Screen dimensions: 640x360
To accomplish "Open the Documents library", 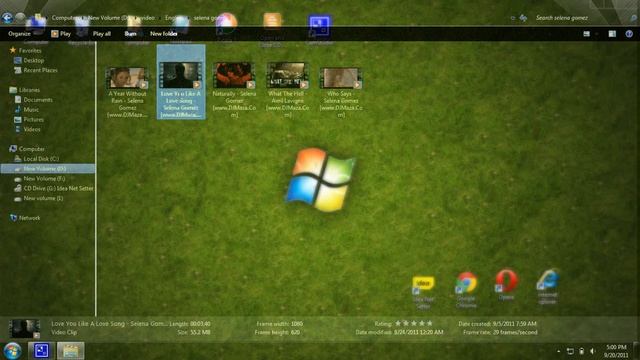I will click(33, 100).
